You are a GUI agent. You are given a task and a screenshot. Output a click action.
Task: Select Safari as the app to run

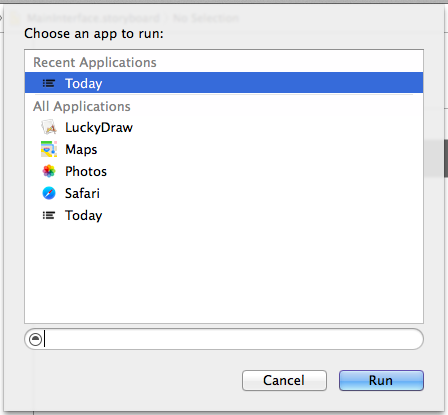[82, 193]
